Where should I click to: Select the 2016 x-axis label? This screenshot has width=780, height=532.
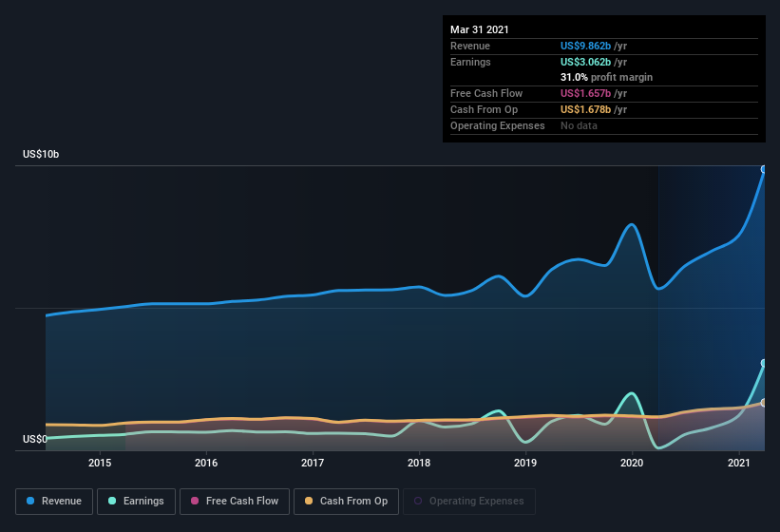point(206,463)
